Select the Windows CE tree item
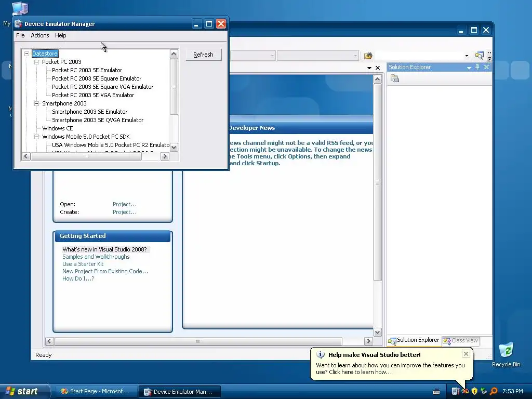The height and width of the screenshot is (399, 532). pos(57,128)
